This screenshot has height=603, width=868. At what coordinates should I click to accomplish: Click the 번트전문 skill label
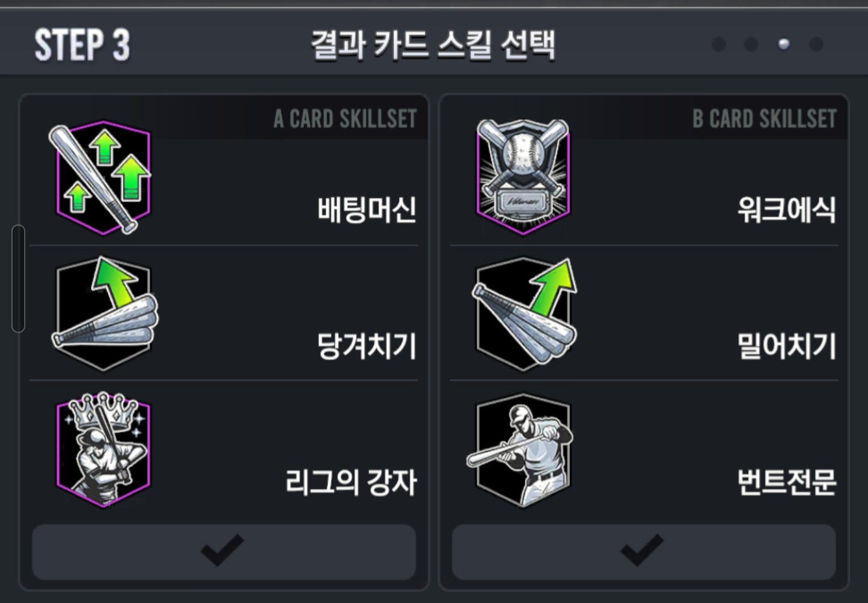(x=787, y=483)
